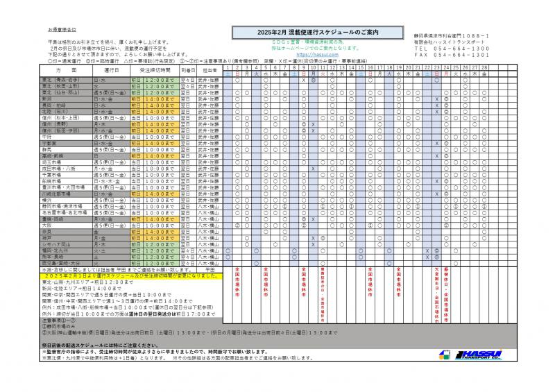Open the https://hassui.com hyperlink
The height and width of the screenshot is (392, 555).
317,55
